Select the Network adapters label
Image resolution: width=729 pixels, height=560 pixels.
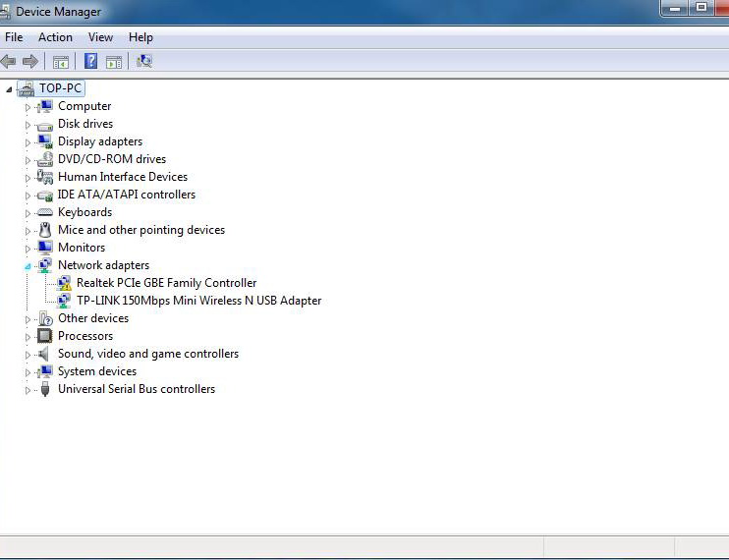[104, 265]
